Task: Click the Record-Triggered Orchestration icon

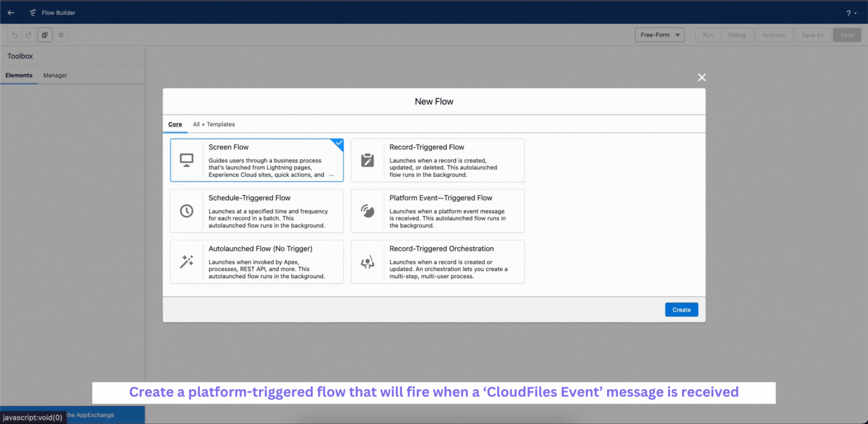Action: (x=368, y=262)
